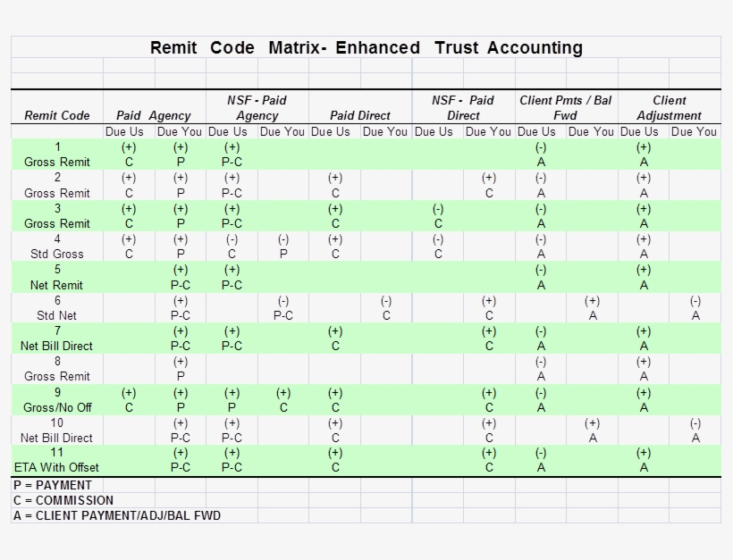Select the row labeled 6 Std Net
This screenshot has width=733, height=560.
pyautogui.click(x=55, y=307)
